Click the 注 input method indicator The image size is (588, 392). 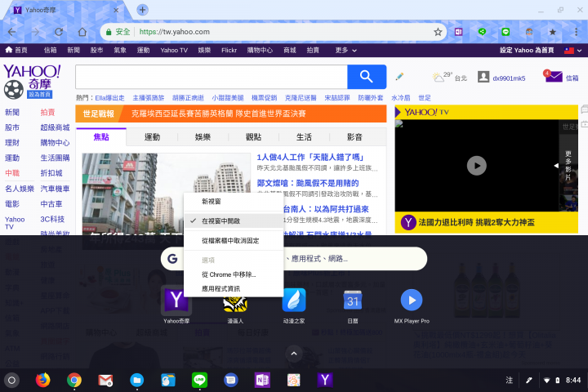(x=509, y=381)
